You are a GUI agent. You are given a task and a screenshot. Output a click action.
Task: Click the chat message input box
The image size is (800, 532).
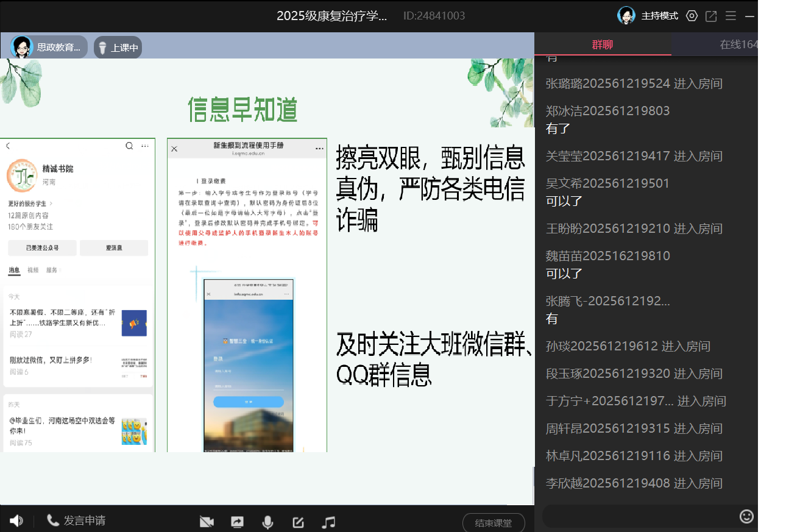coord(640,517)
